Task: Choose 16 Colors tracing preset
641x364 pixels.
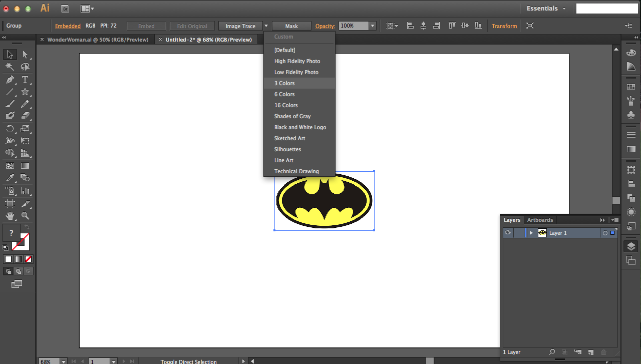Action: point(286,105)
